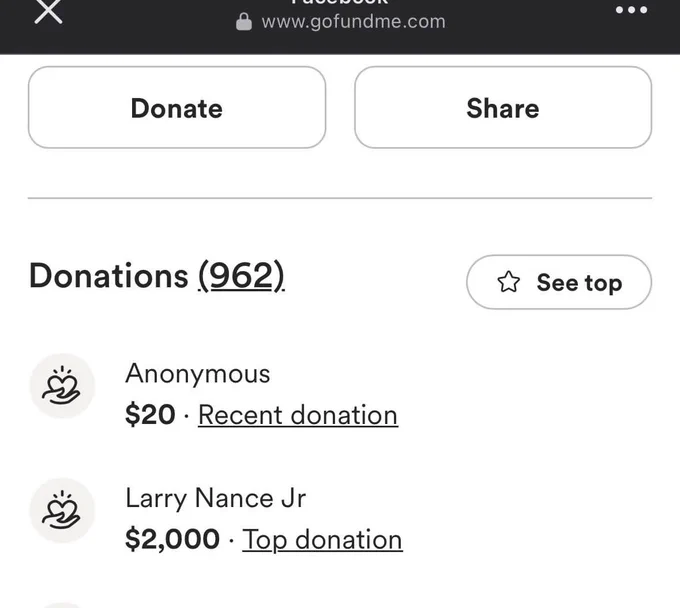The width and height of the screenshot is (680, 608).
Task: Close the in-app browser with the X
Action: point(48,11)
